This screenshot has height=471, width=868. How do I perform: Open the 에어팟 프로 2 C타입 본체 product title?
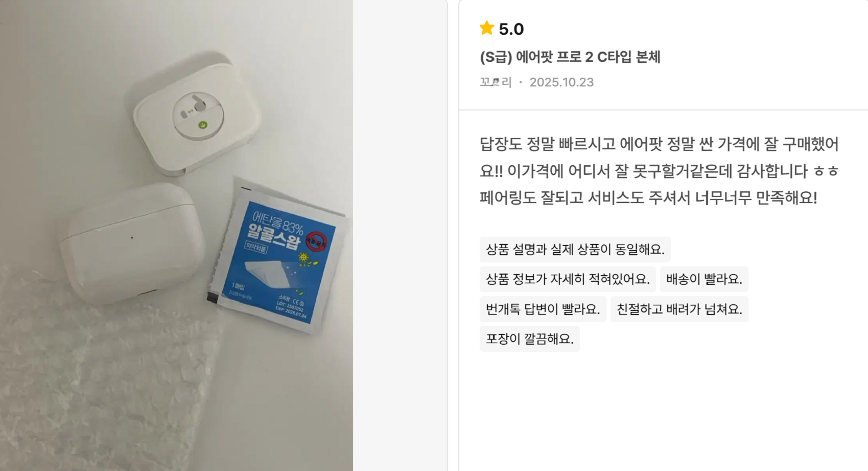[570, 57]
